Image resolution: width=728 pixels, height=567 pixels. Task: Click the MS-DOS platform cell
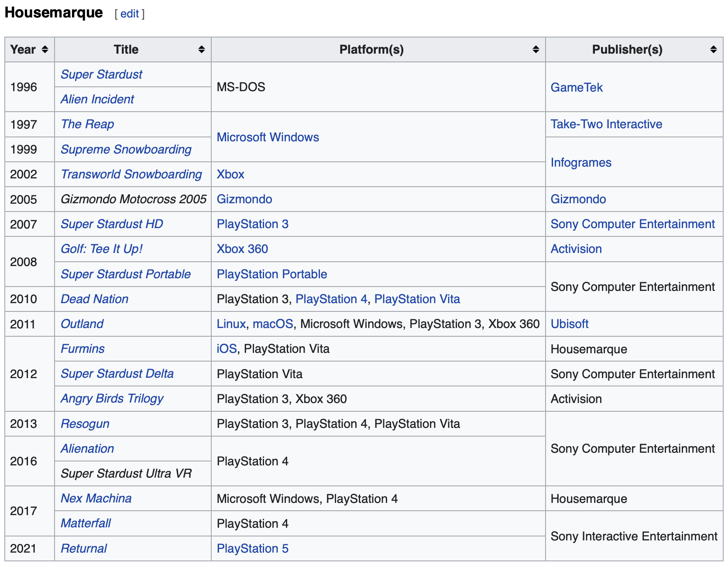[x=378, y=87]
